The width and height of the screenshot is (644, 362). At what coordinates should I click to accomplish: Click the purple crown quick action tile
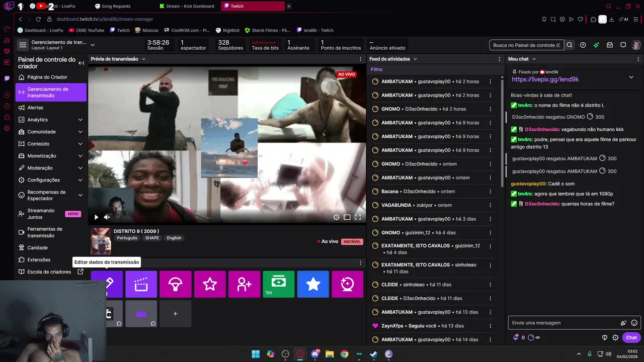[141, 314]
